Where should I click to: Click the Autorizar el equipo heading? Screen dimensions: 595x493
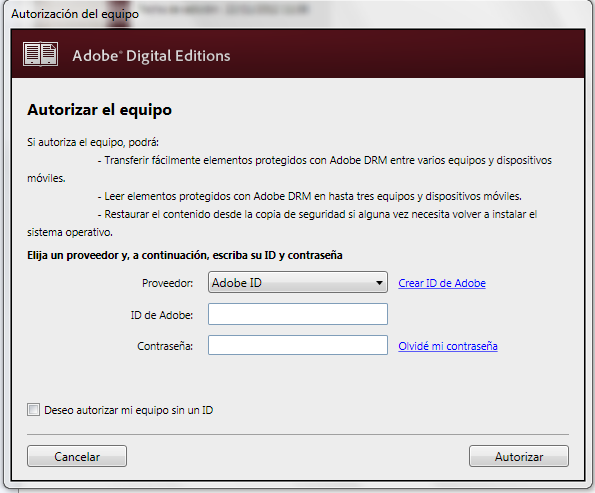[99, 110]
